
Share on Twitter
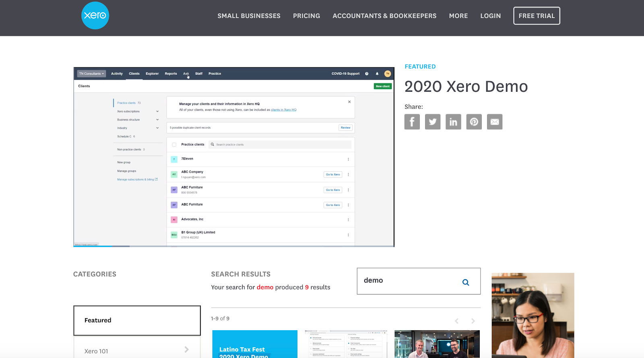click(x=433, y=122)
